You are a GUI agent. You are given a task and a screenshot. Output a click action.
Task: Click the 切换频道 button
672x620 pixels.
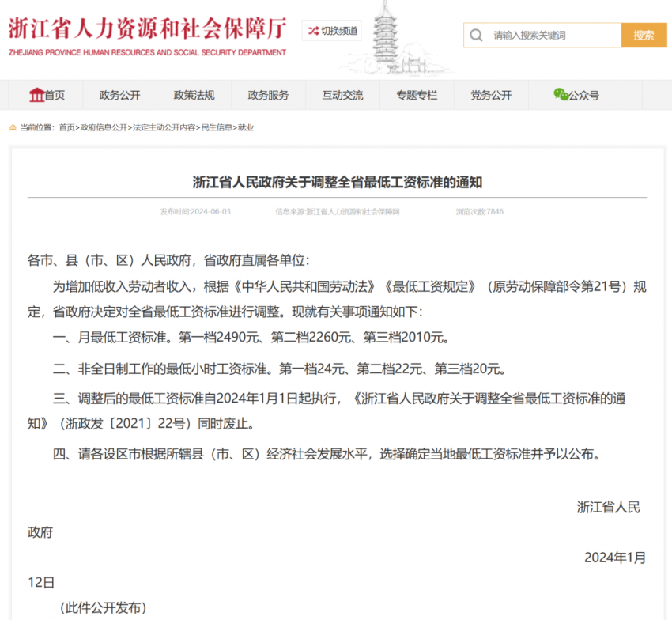pos(332,31)
